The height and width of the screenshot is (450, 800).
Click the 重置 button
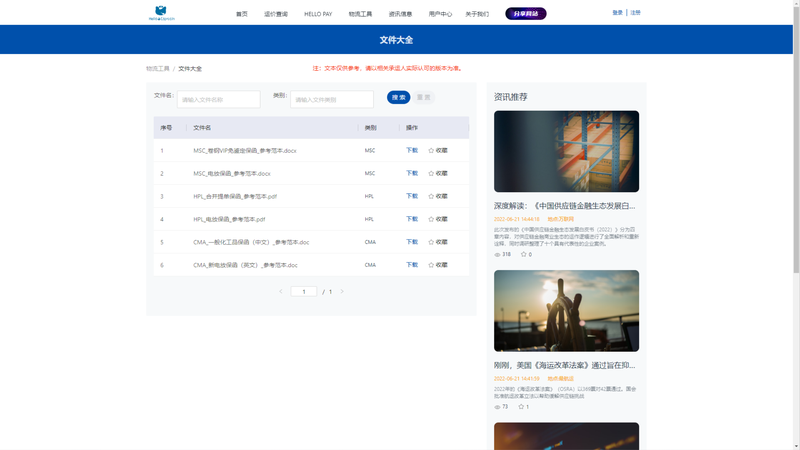coord(423,97)
